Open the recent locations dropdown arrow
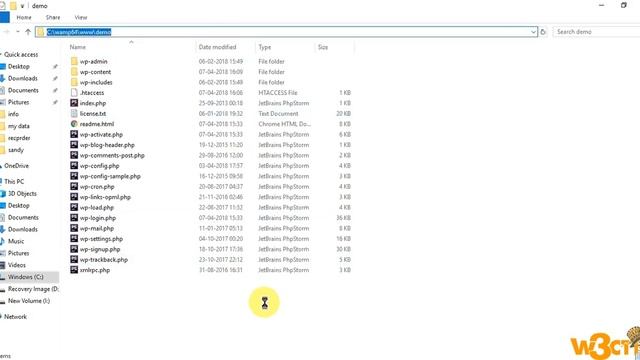The image size is (640, 360). (18, 32)
